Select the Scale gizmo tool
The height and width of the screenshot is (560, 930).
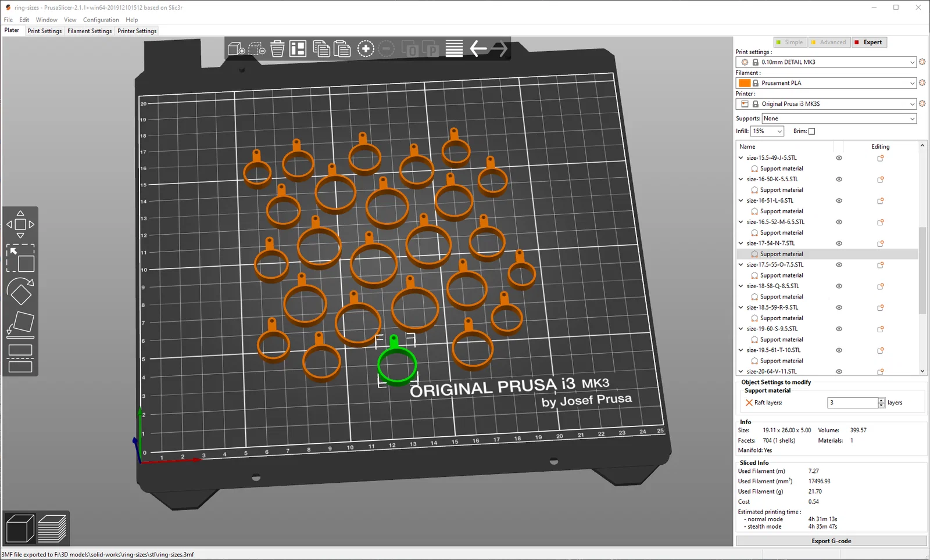(x=20, y=258)
